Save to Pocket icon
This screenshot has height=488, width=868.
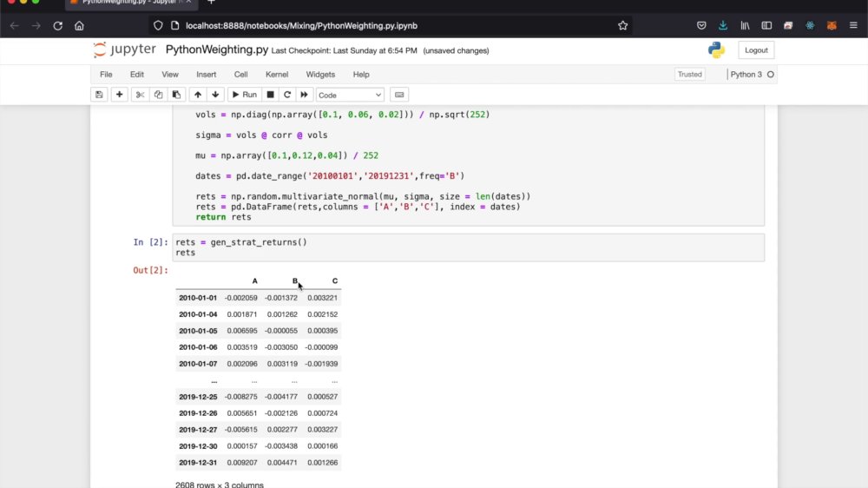coord(701,25)
